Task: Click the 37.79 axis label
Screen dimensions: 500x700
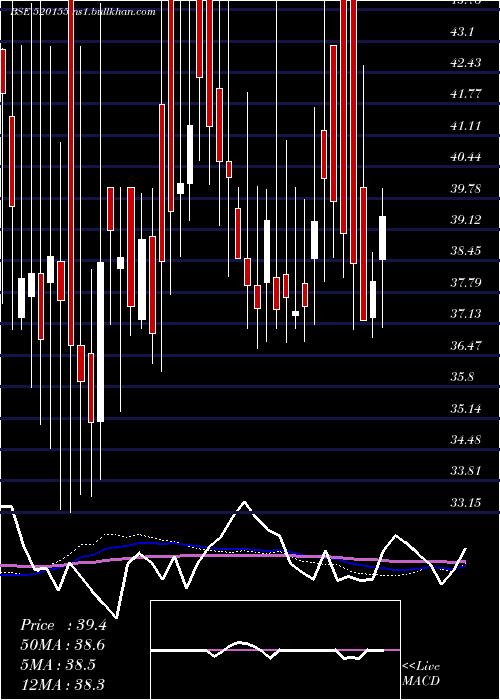Action: (x=466, y=283)
